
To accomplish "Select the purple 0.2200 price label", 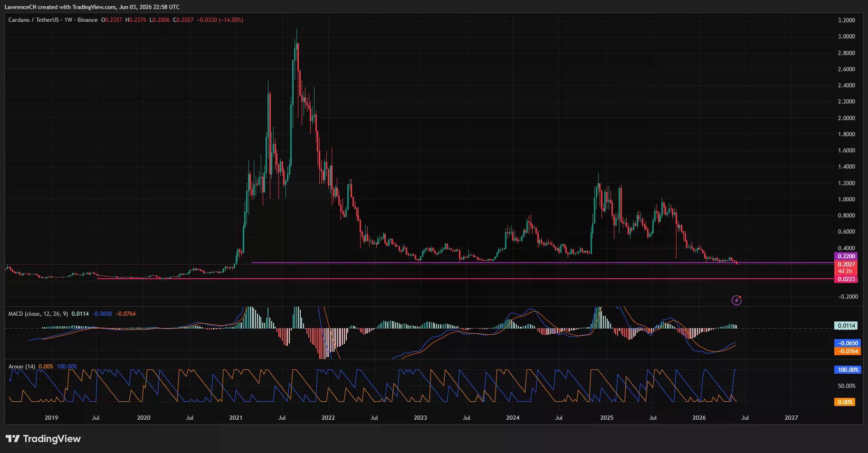I will [x=846, y=256].
